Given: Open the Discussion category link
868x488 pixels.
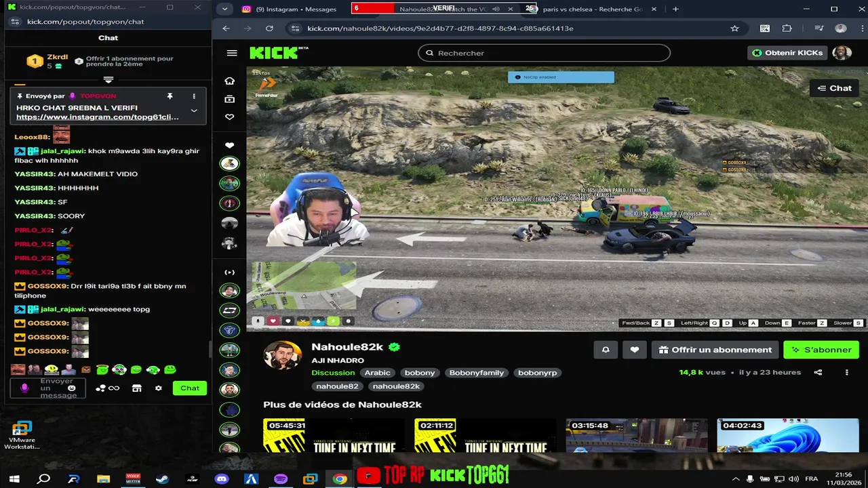Looking at the screenshot, I should point(333,373).
